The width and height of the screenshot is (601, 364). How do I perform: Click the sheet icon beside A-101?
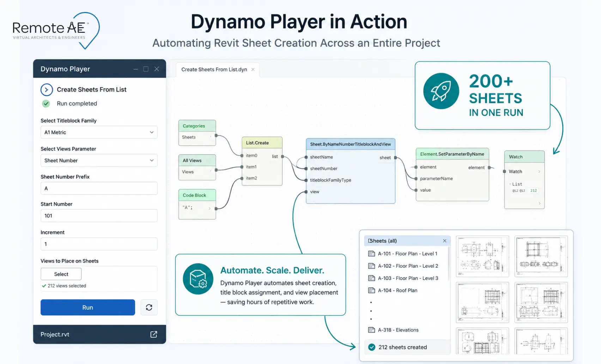tap(371, 254)
